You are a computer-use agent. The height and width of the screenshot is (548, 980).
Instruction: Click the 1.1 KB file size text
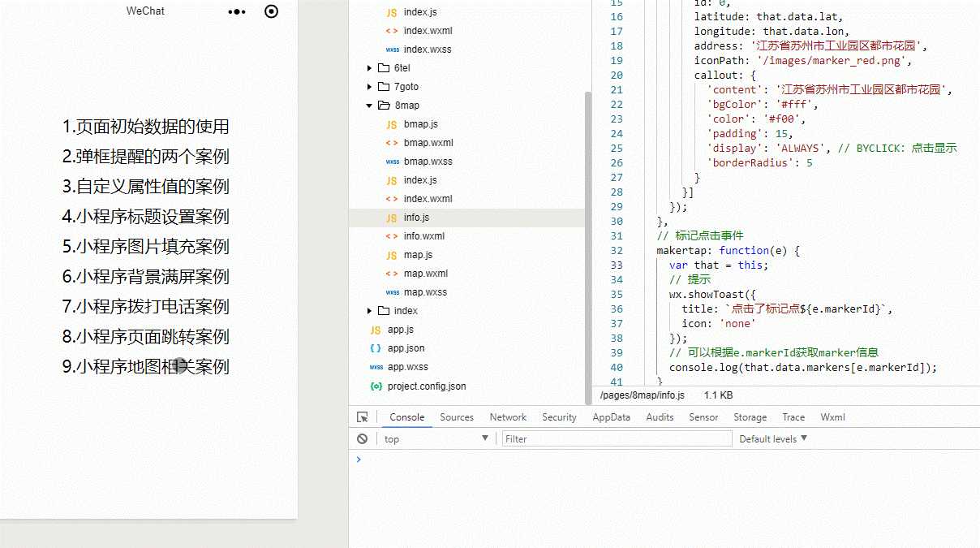coord(718,395)
